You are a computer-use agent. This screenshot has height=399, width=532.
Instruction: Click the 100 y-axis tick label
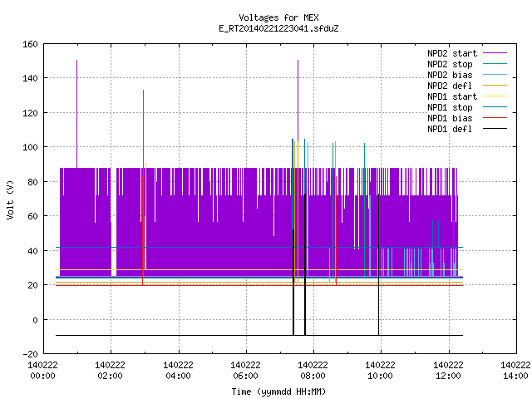click(x=30, y=147)
